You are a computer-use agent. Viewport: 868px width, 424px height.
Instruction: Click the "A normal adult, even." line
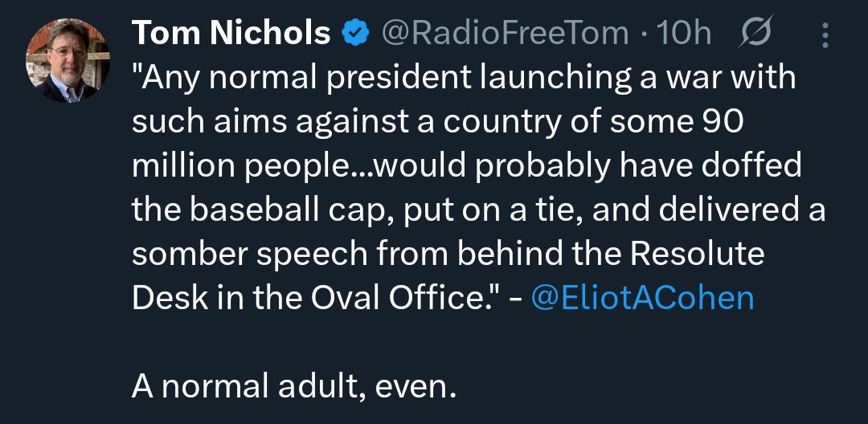[x=293, y=387]
